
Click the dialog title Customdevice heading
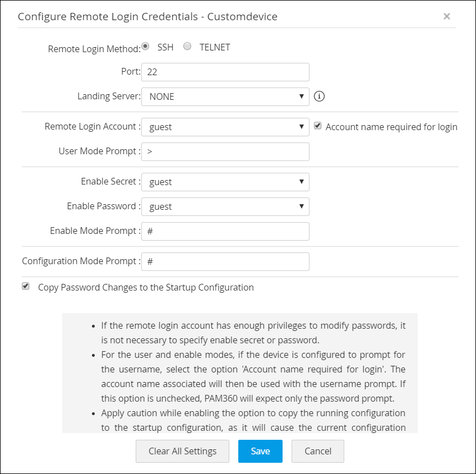click(147, 16)
